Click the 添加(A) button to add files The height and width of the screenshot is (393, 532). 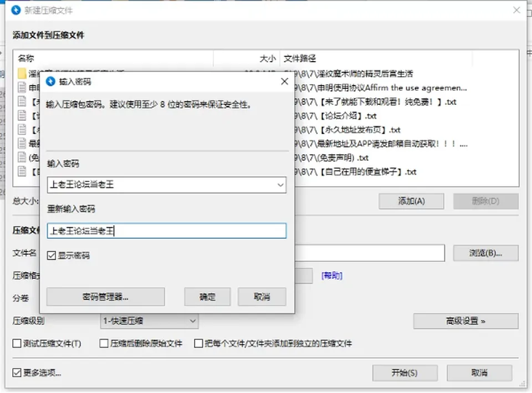[x=411, y=201]
